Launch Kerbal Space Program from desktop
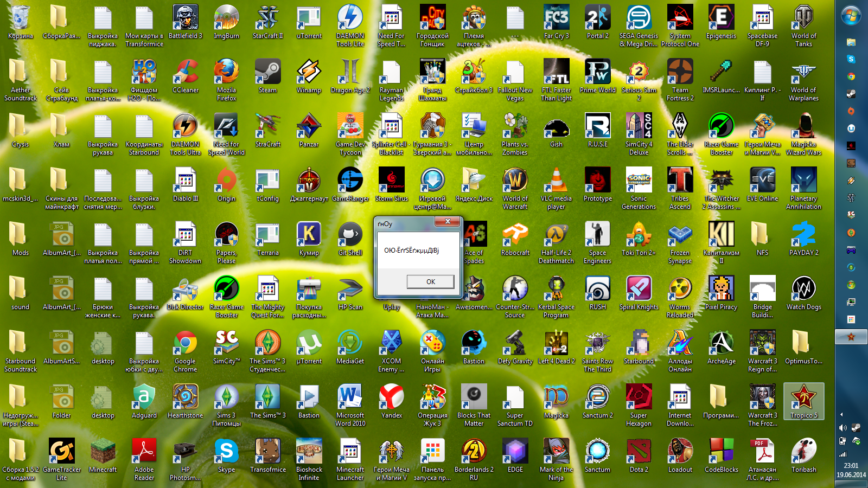The image size is (868, 488). click(x=557, y=297)
